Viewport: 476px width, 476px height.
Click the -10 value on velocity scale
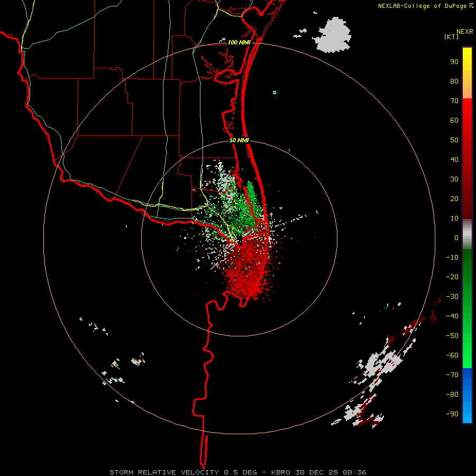click(x=452, y=258)
